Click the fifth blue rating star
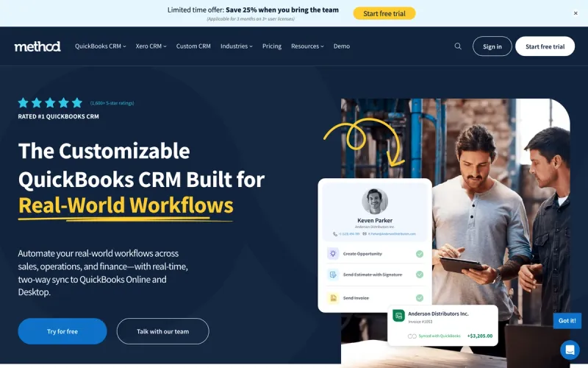Image resolution: width=588 pixels, height=368 pixels. 77,102
